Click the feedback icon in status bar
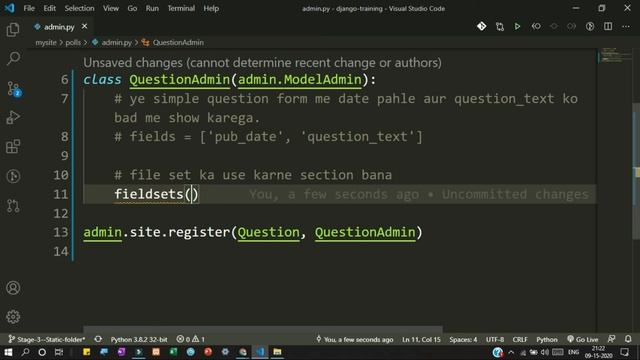 click(x=611, y=339)
